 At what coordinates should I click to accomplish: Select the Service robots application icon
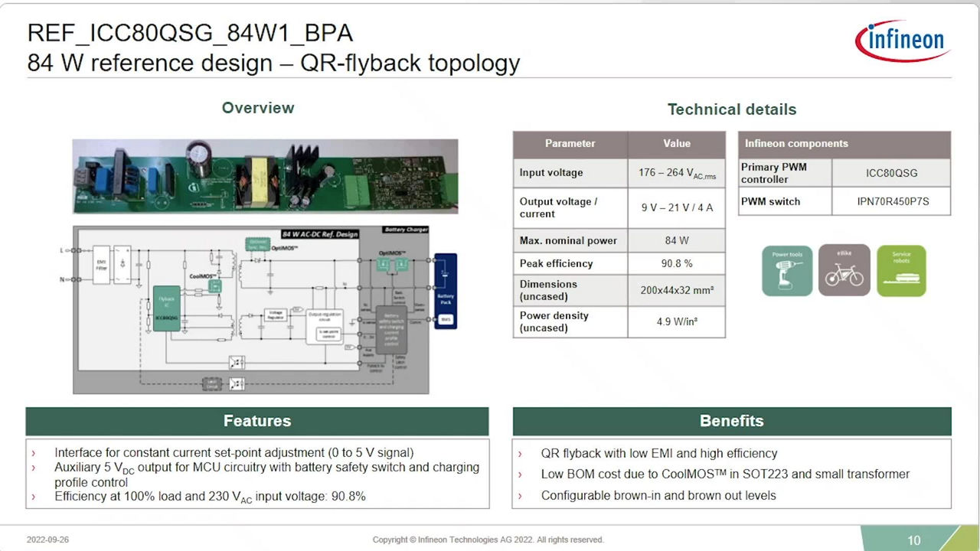point(901,270)
